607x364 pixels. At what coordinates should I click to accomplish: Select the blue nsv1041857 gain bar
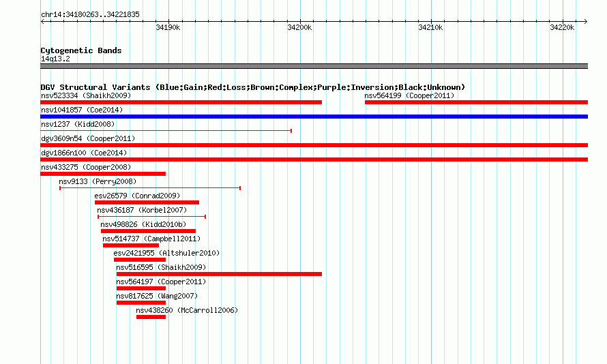click(x=314, y=117)
